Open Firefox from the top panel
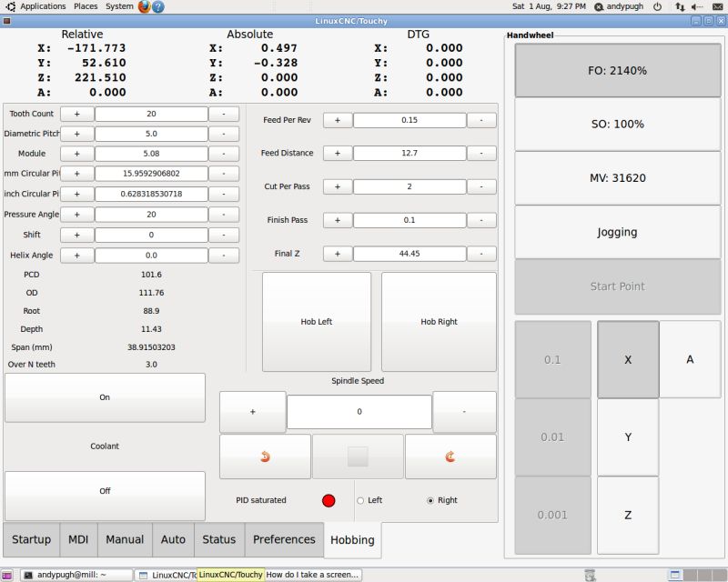This screenshot has width=728, height=582. click(x=144, y=5)
